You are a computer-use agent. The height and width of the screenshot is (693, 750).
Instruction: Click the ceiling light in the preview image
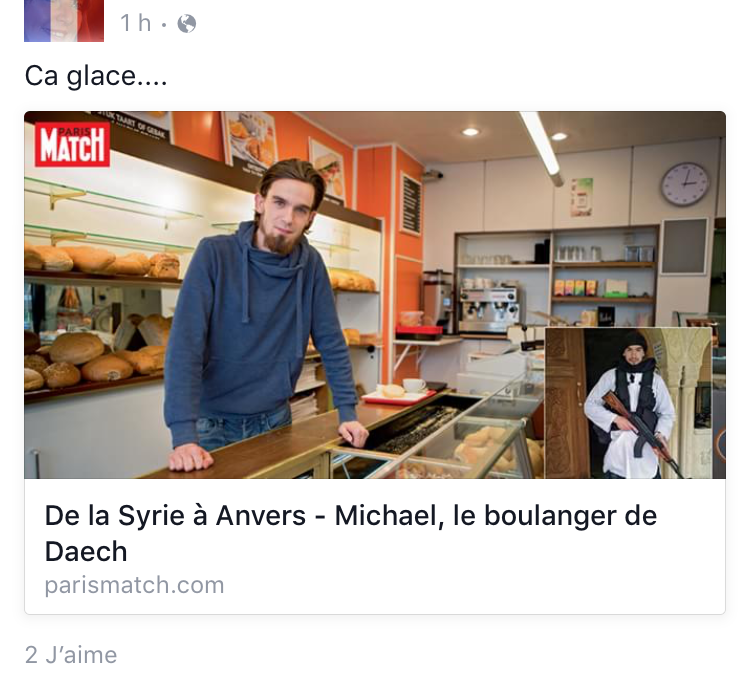click(542, 147)
